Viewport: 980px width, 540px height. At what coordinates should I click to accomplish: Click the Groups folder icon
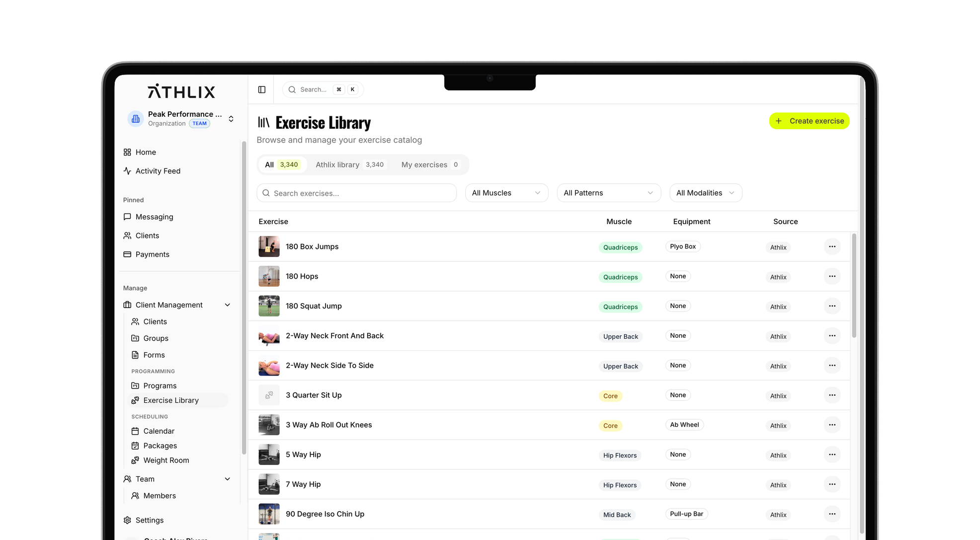click(x=135, y=338)
